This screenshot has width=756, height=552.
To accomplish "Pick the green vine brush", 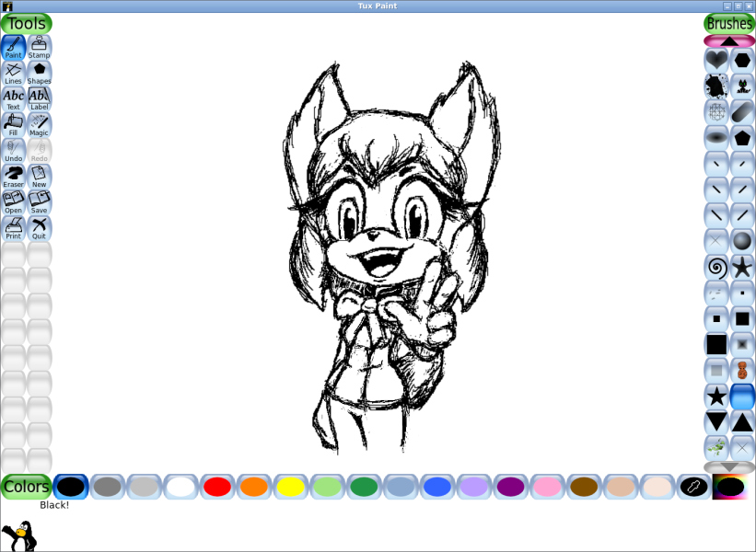I will point(716,448).
